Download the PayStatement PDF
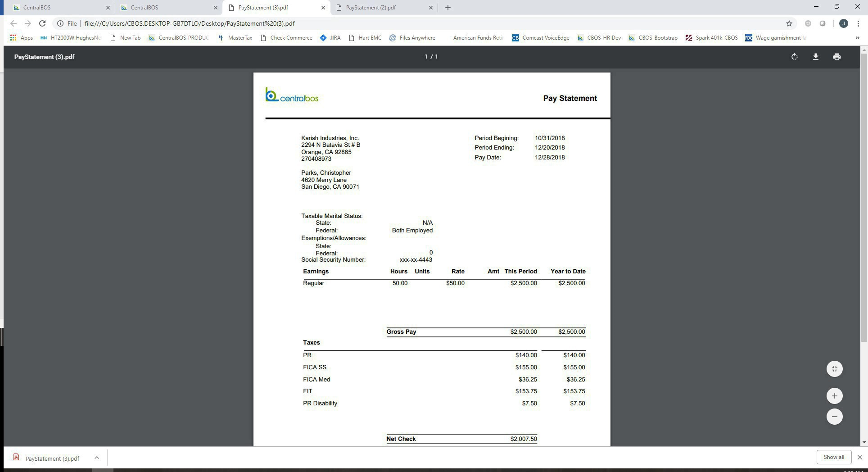Viewport: 868px width, 472px height. coord(815,57)
